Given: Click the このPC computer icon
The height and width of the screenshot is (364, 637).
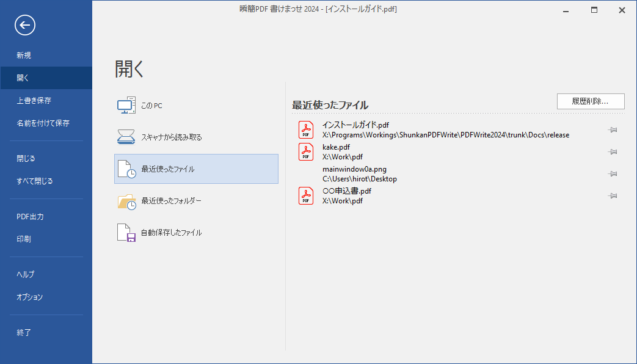Looking at the screenshot, I should click(x=126, y=106).
